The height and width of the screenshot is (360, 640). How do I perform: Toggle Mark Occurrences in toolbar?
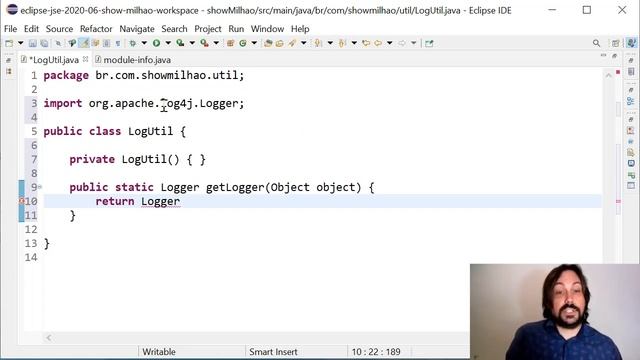click(x=84, y=43)
